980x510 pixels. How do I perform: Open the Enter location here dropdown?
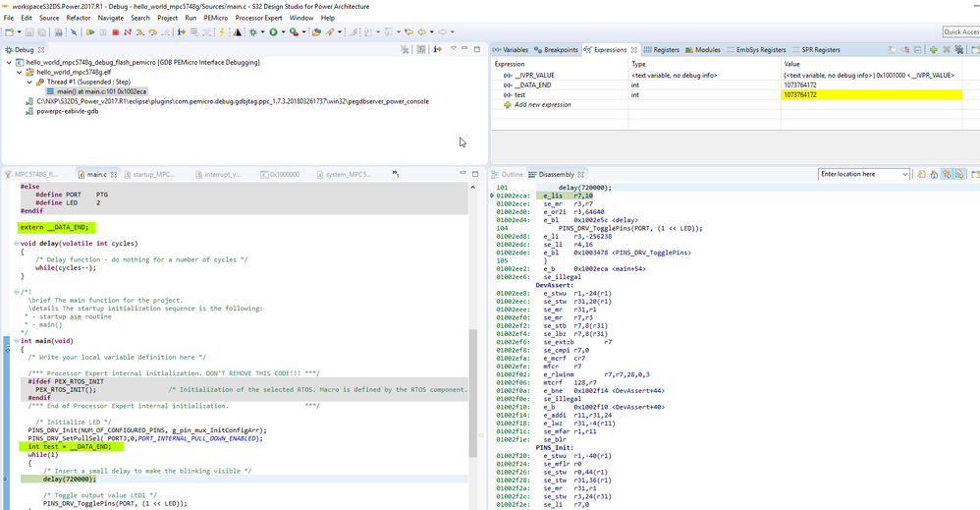[904, 175]
